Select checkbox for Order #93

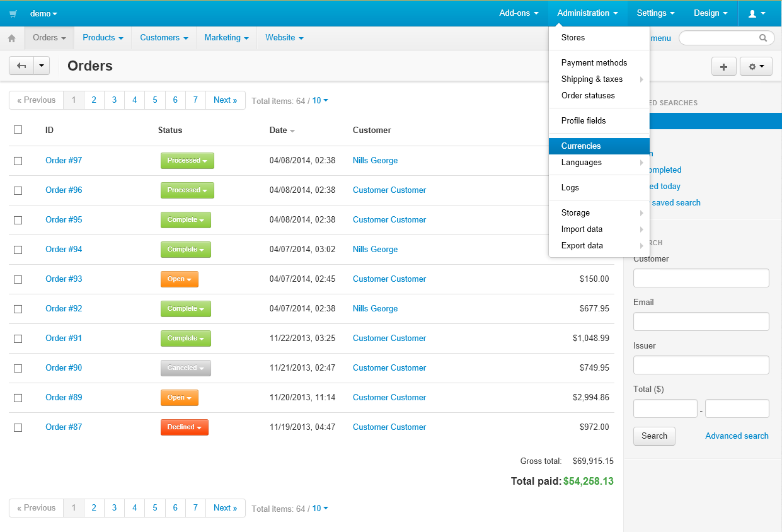18,279
